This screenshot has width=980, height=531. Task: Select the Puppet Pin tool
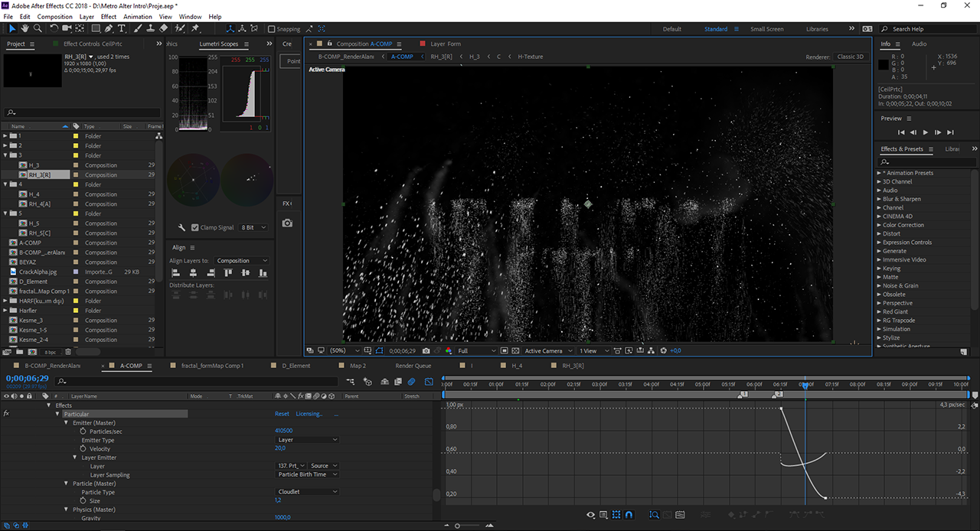pos(196,28)
